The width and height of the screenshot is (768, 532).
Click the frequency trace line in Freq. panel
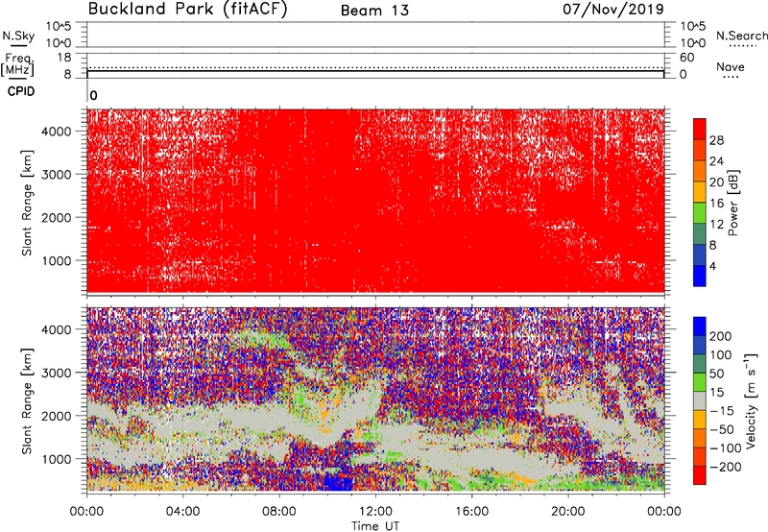(x=375, y=71)
